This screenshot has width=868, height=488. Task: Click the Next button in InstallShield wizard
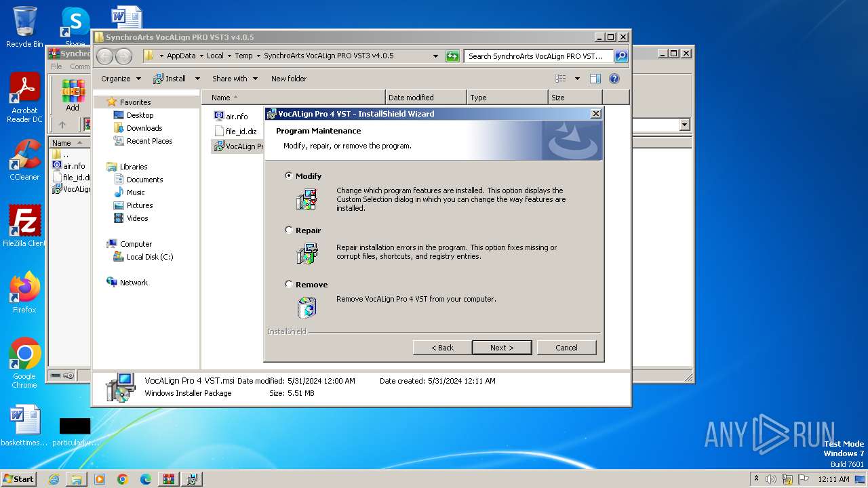tap(502, 348)
